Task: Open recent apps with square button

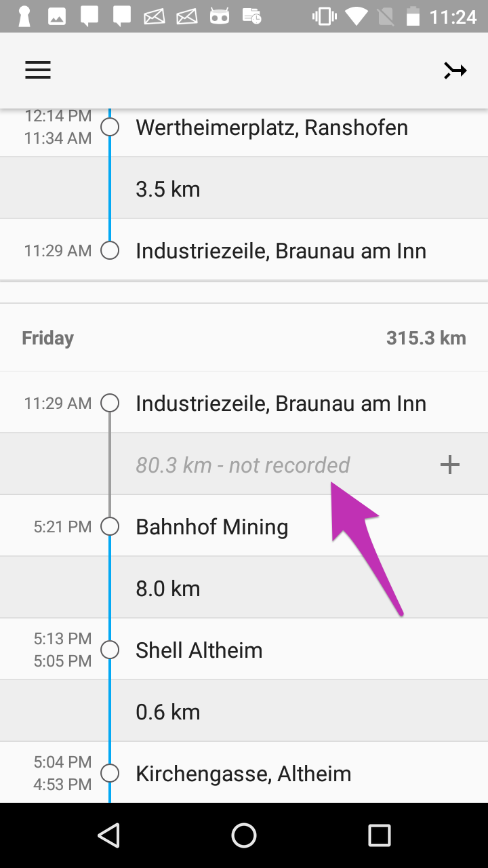Action: tap(379, 835)
